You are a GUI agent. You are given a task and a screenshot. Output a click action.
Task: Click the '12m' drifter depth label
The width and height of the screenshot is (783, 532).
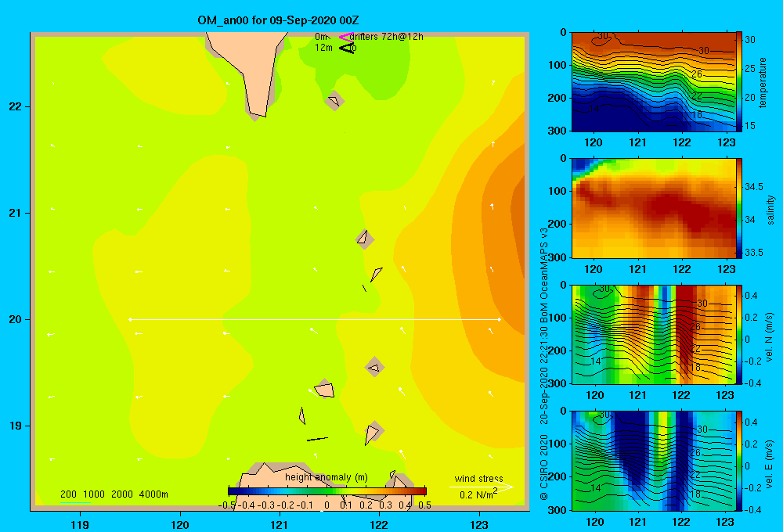pos(323,48)
